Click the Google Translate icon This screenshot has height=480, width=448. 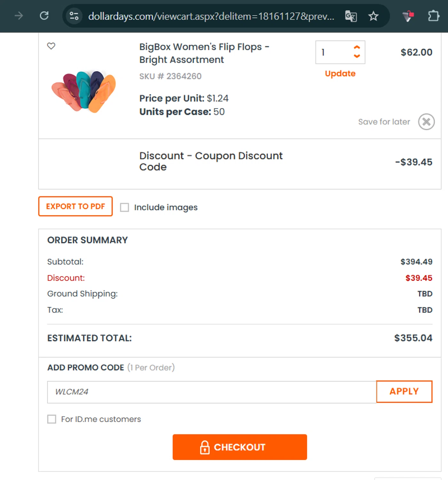[351, 16]
